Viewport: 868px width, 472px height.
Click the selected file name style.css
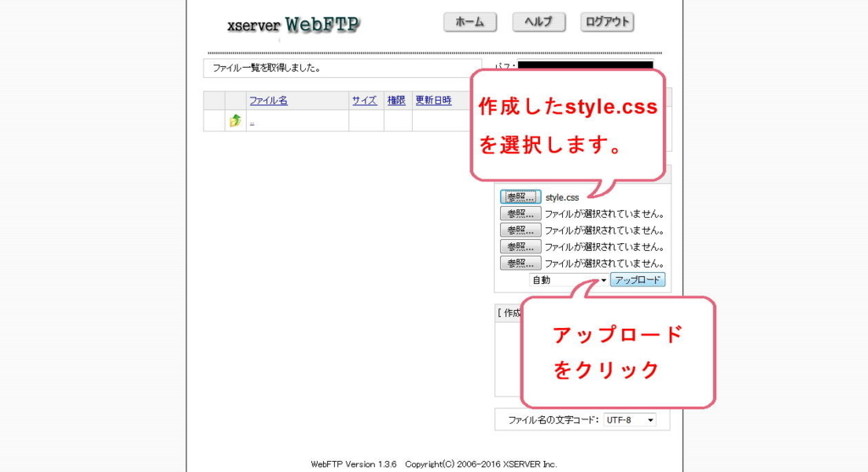(562, 197)
